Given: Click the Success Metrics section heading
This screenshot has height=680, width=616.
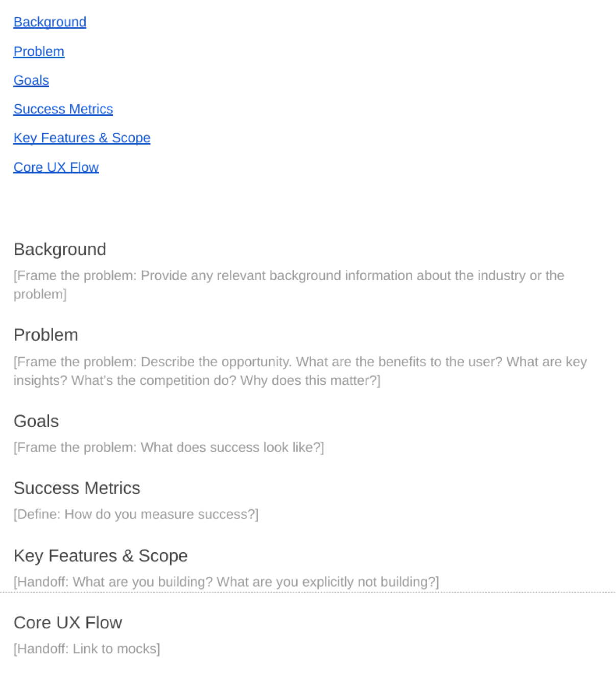Looking at the screenshot, I should click(x=77, y=488).
